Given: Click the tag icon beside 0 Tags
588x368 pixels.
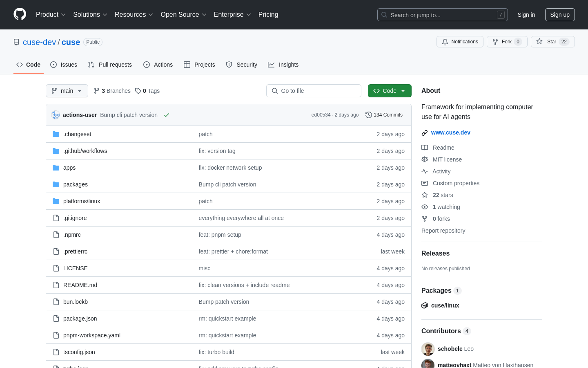Looking at the screenshot, I should pos(138,91).
